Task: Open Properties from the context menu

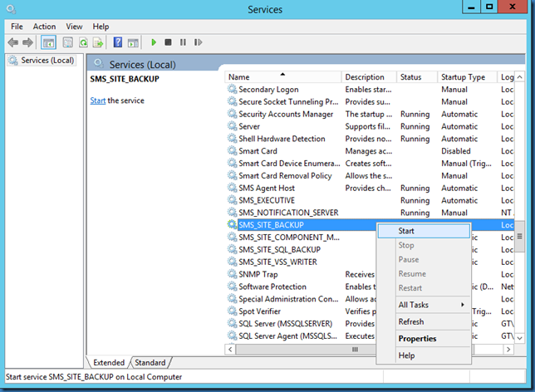Action: click(417, 339)
